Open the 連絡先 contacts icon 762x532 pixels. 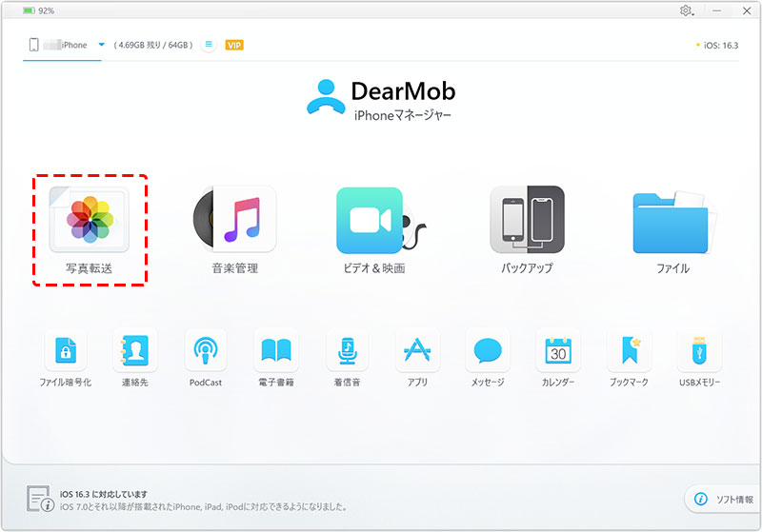click(x=134, y=350)
